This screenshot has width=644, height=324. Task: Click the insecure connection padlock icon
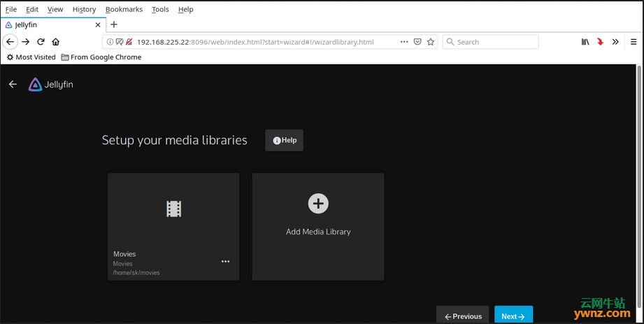tap(129, 41)
